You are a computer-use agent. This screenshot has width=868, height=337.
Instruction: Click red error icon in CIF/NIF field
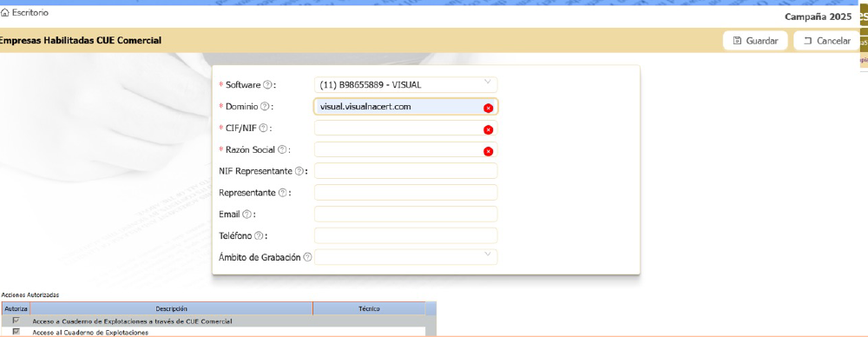point(488,129)
